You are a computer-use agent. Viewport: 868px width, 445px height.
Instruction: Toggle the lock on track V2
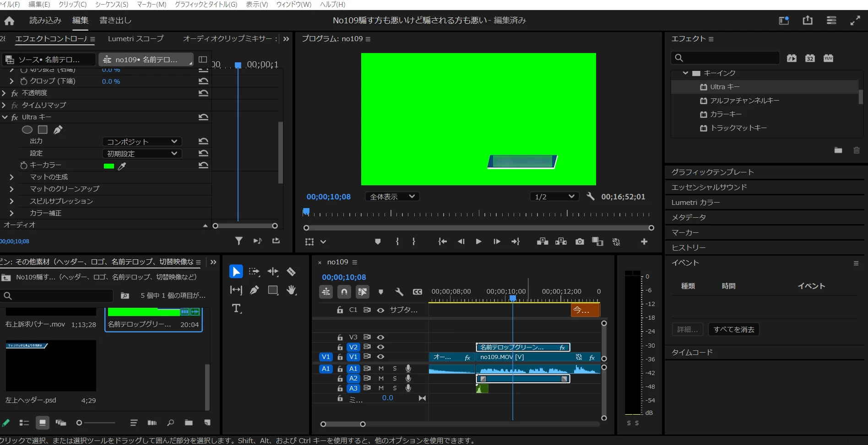click(x=340, y=347)
